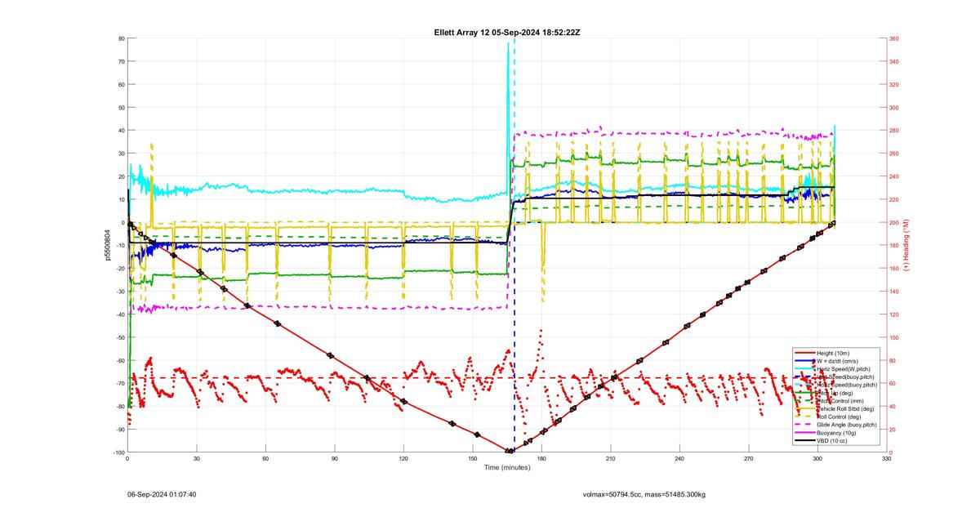Click right heading axis tick label '200'
Image resolution: width=980 pixels, height=508 pixels.
894,222
